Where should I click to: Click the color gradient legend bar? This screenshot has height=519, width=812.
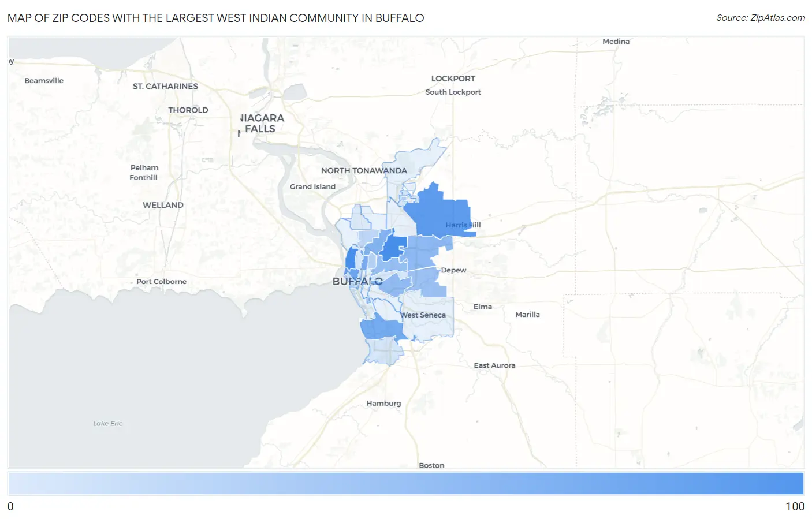click(x=406, y=483)
